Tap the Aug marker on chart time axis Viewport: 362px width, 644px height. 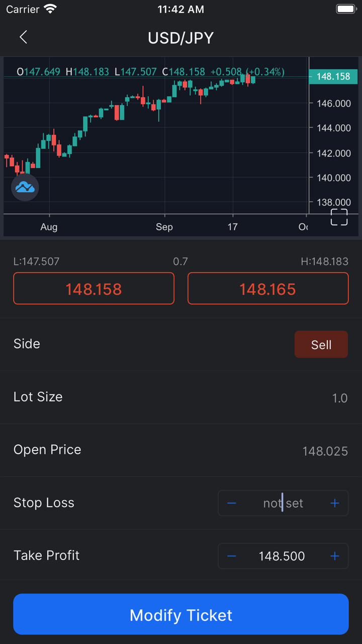click(x=49, y=227)
